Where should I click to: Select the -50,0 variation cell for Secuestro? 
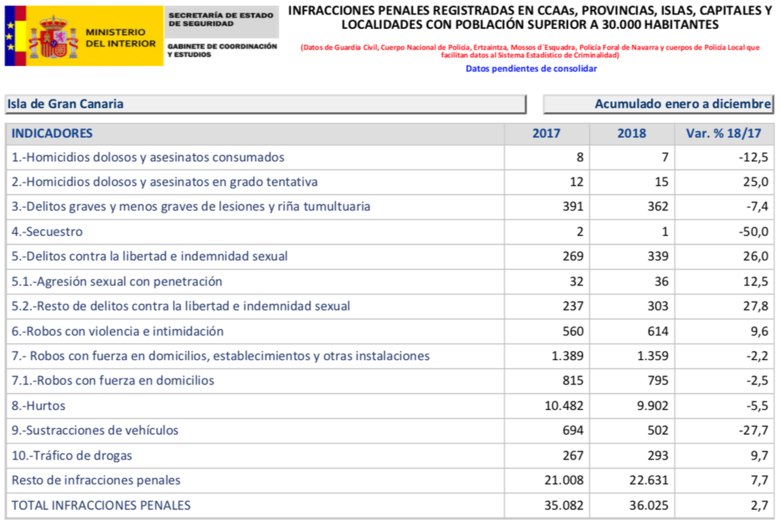click(750, 232)
